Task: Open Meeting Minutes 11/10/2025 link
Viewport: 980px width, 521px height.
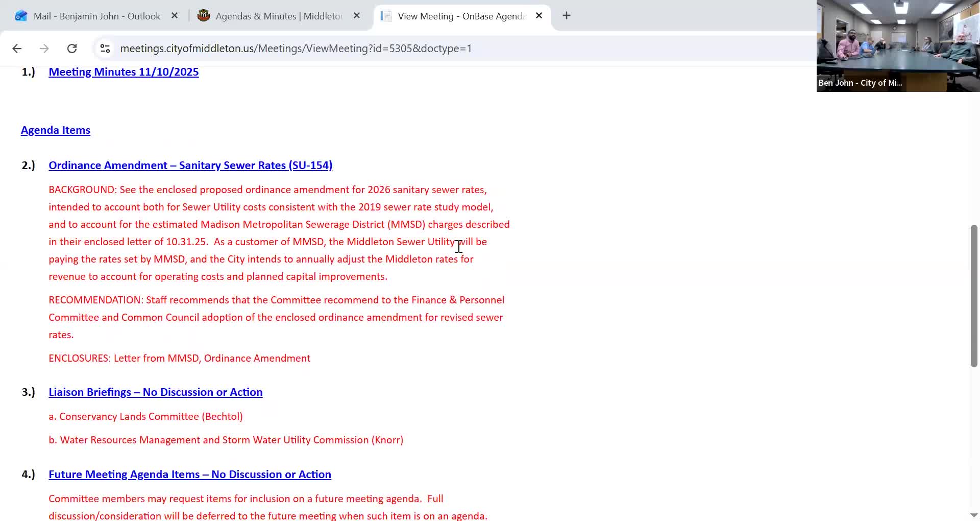Action: pos(124,72)
